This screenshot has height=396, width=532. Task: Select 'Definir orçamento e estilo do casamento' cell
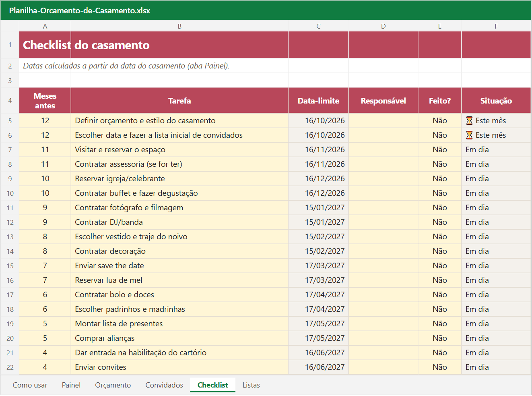click(179, 121)
